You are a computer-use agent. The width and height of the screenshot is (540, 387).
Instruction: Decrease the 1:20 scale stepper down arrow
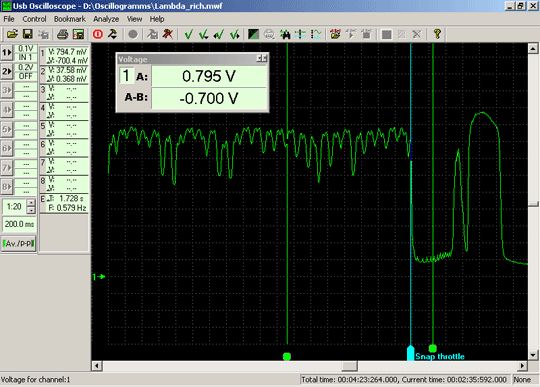coord(31,210)
